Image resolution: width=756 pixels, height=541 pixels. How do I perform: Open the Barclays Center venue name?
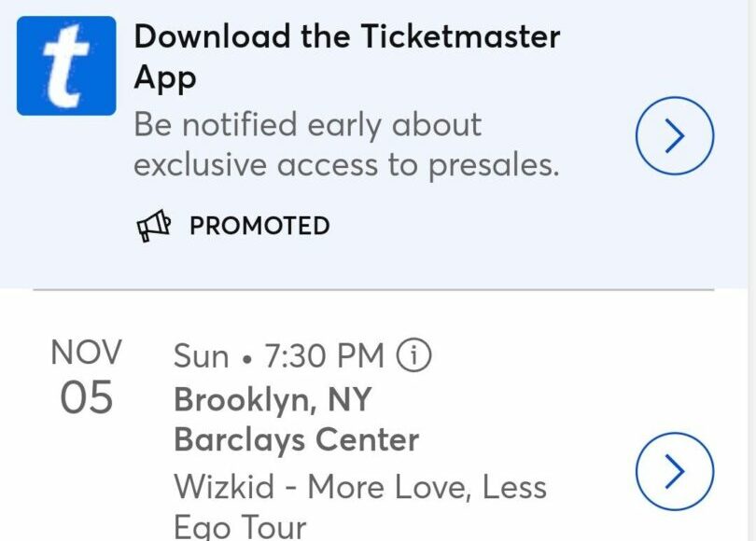296,439
